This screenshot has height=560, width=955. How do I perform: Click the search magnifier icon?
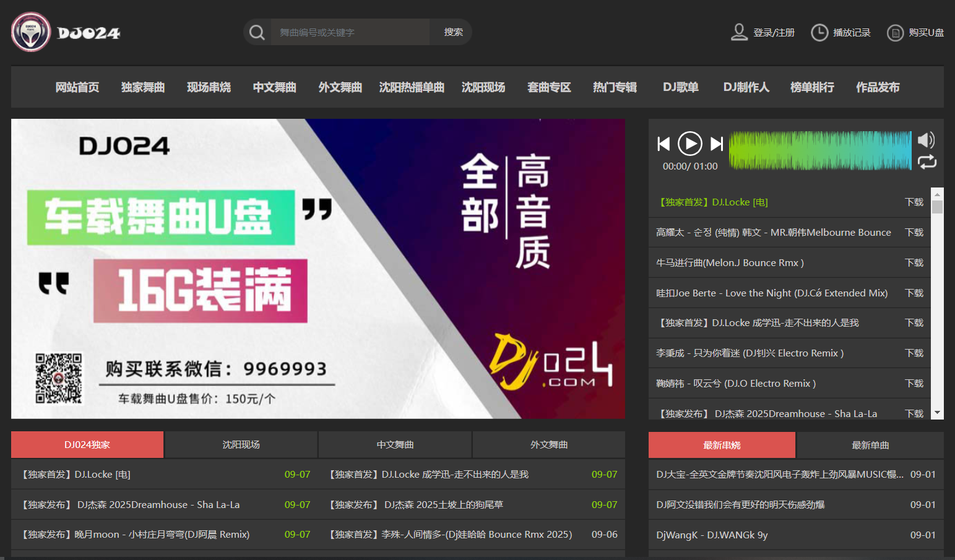pyautogui.click(x=257, y=32)
